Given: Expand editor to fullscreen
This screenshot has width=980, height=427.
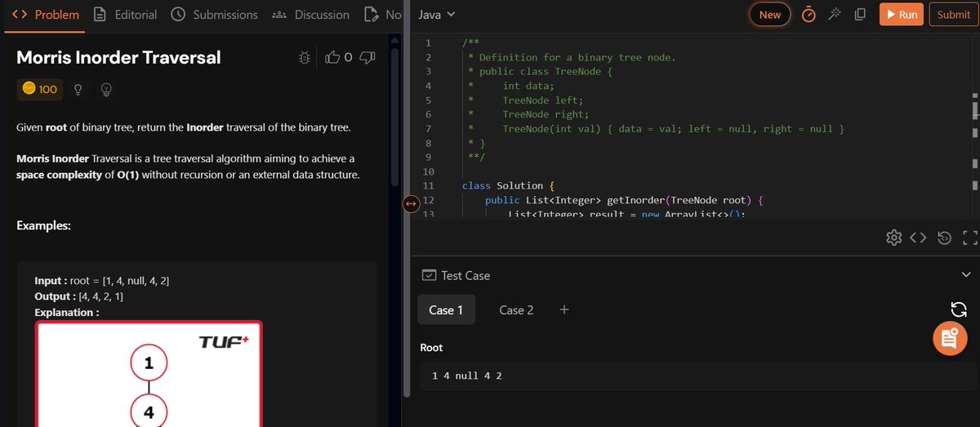Looking at the screenshot, I should 969,238.
